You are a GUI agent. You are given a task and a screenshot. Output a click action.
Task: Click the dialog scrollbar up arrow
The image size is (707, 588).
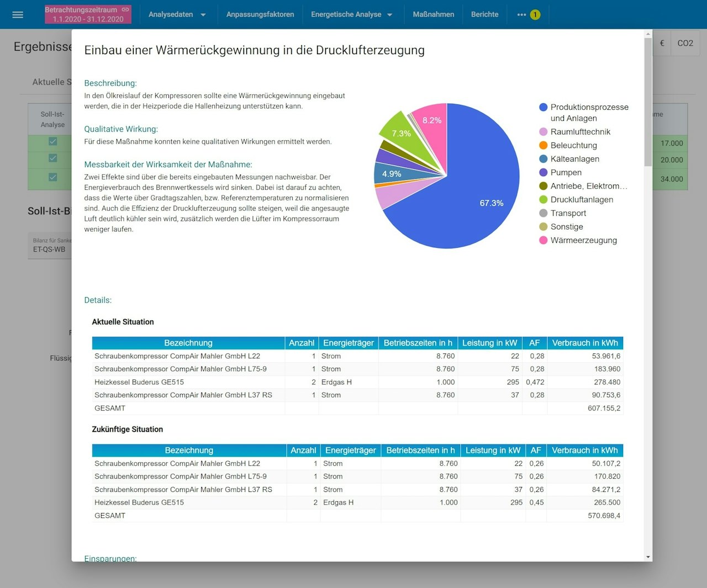tap(648, 34)
